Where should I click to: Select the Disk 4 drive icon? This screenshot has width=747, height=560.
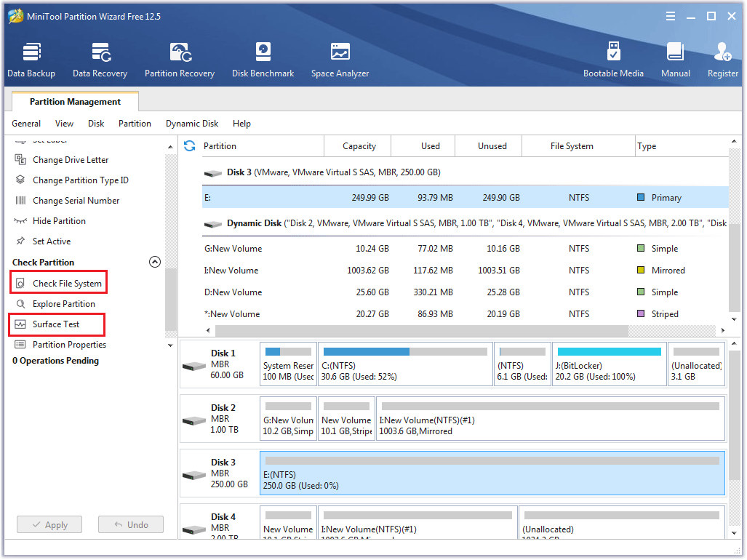194,529
